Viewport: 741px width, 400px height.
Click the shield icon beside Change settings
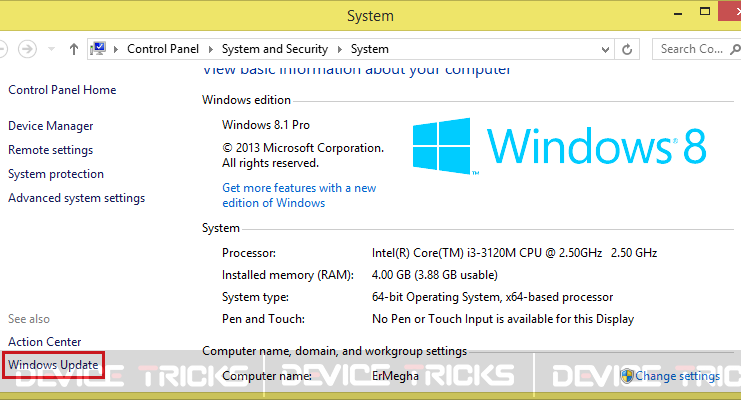point(627,376)
